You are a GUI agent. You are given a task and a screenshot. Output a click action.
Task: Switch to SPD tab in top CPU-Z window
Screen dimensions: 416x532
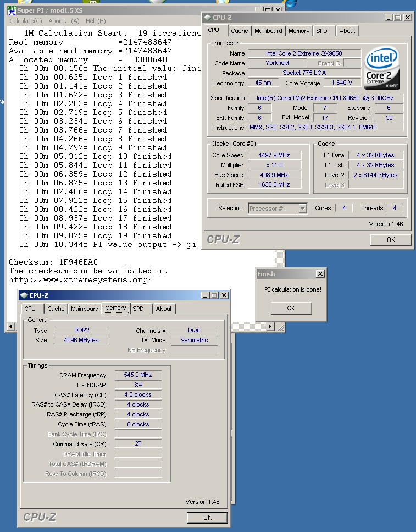(321, 31)
